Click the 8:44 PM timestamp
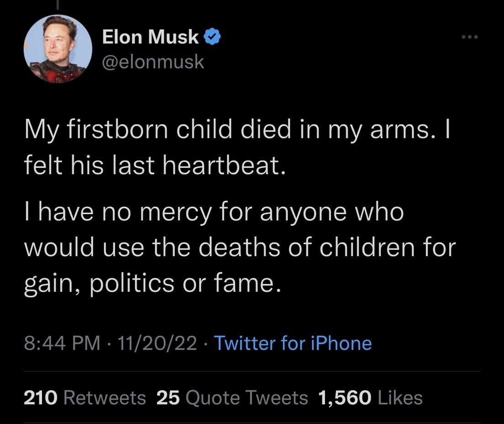 [x=62, y=343]
